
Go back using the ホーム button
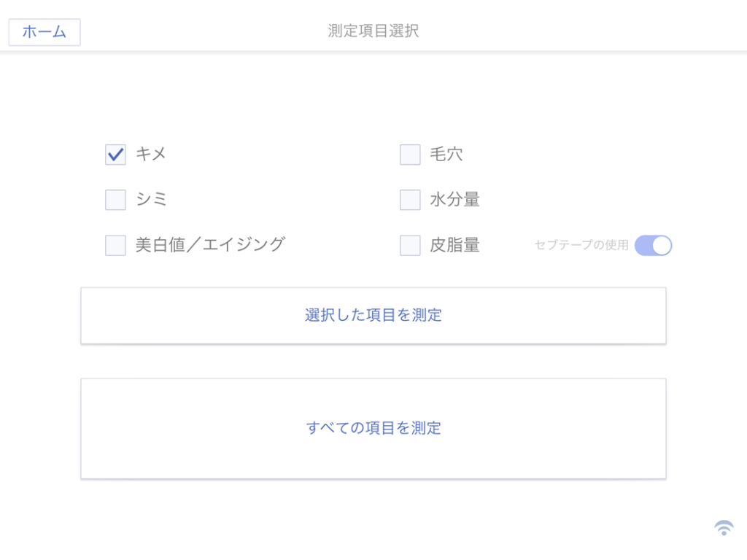(x=44, y=32)
